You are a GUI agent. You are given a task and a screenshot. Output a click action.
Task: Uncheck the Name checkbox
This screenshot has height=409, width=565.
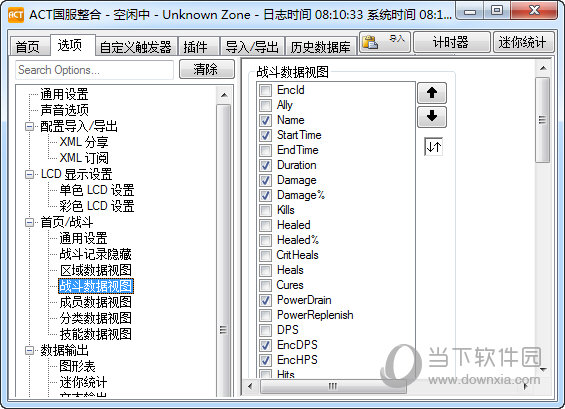pos(265,120)
